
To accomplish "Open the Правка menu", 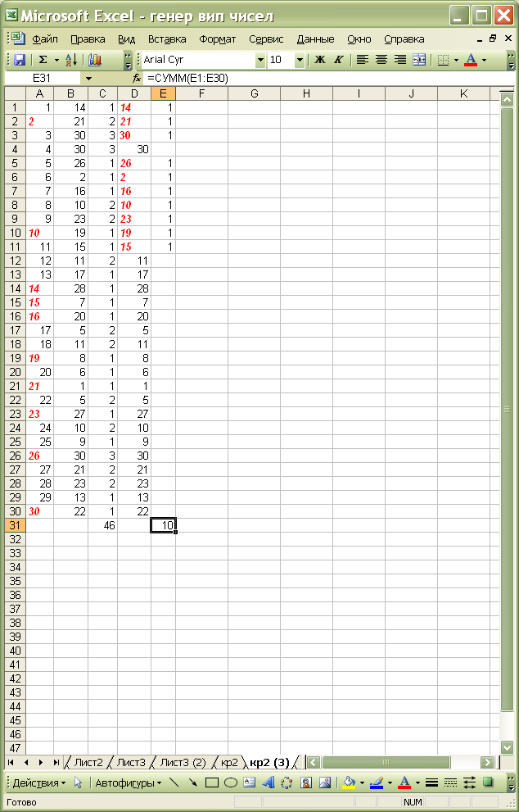I will click(88, 39).
